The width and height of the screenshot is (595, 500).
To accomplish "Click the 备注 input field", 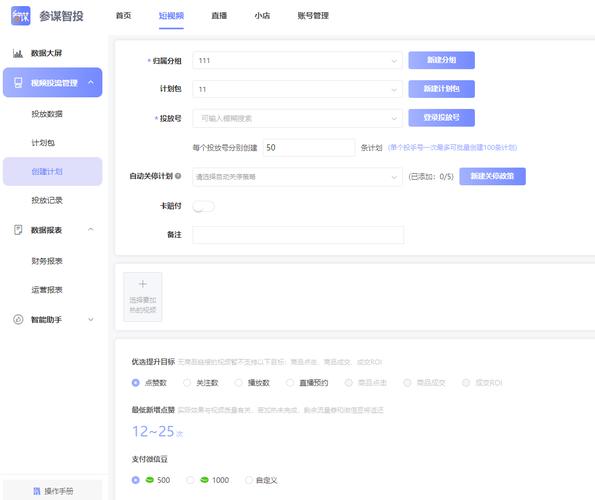I will (x=298, y=235).
